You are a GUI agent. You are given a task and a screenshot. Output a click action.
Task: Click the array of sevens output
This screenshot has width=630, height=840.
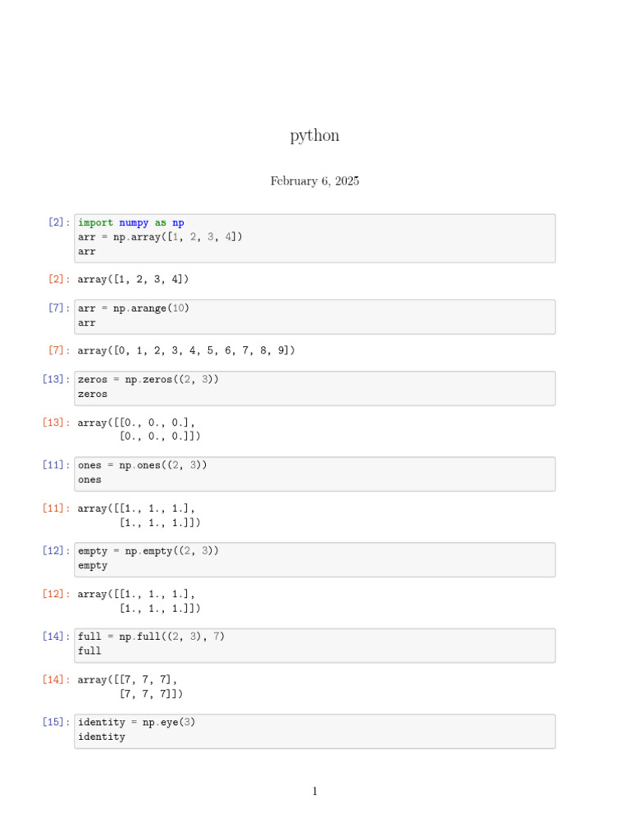[130, 687]
